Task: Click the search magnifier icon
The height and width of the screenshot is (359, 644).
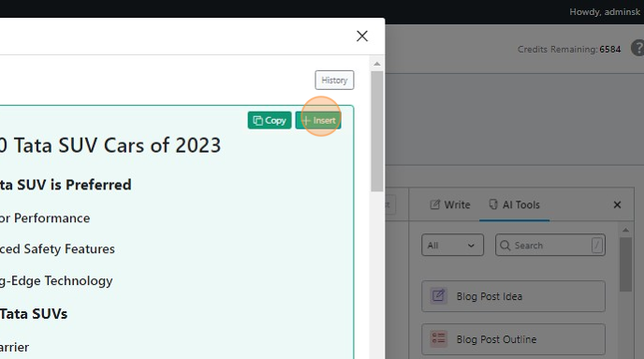Action: (x=505, y=246)
